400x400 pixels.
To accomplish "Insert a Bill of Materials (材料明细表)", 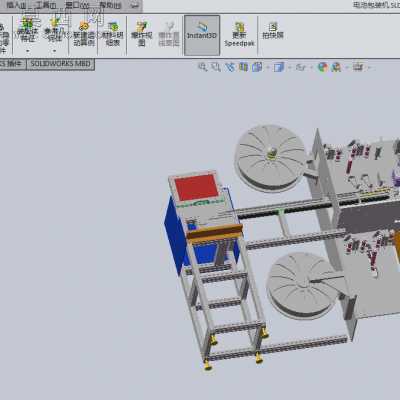I will (x=113, y=34).
